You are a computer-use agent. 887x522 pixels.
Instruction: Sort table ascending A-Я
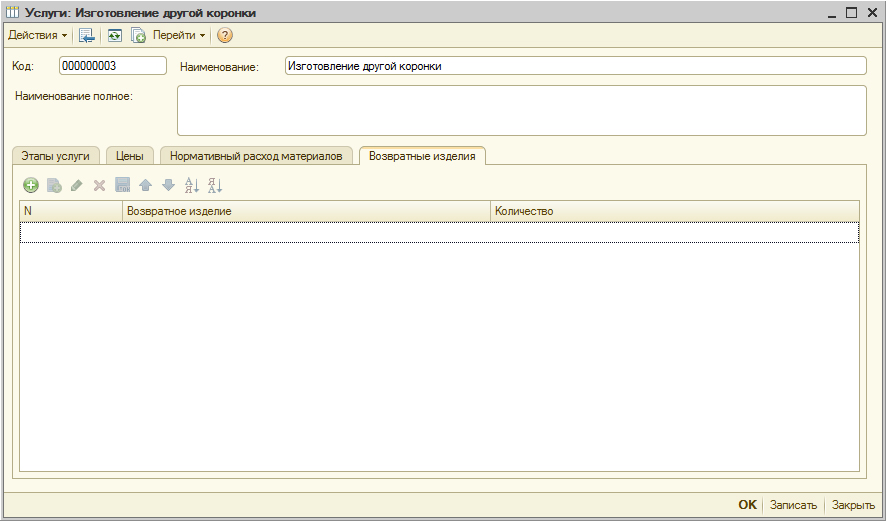click(192, 185)
